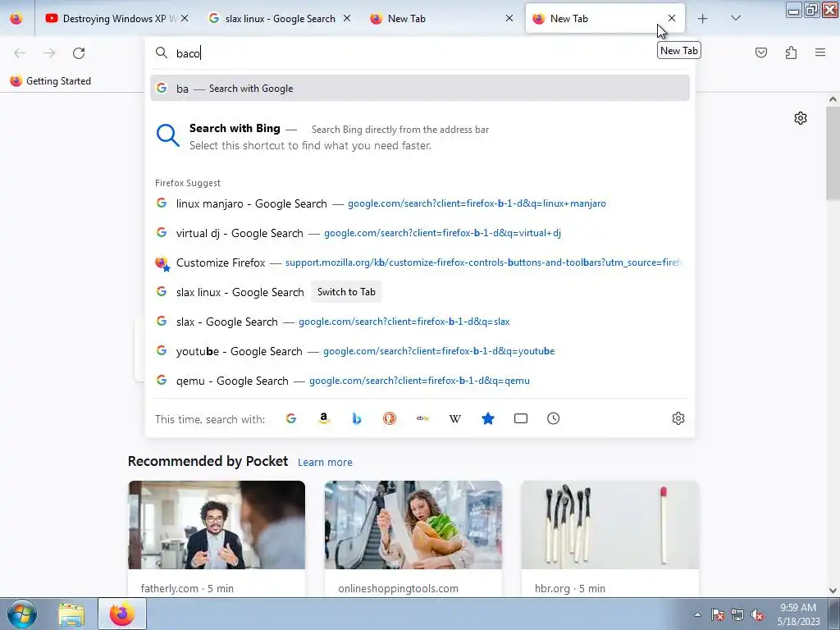
Task: Search this time with Bing icon
Action: click(357, 418)
